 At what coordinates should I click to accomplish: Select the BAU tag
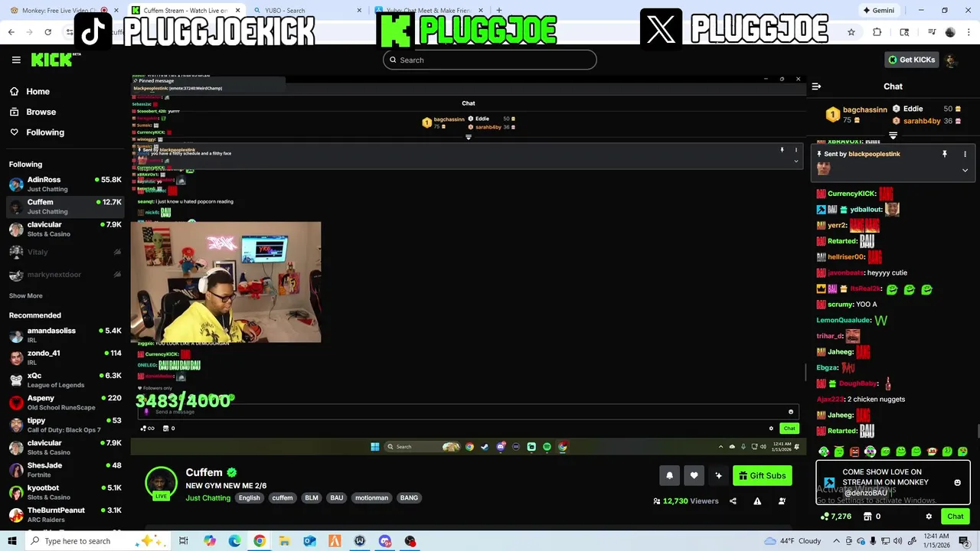point(337,498)
